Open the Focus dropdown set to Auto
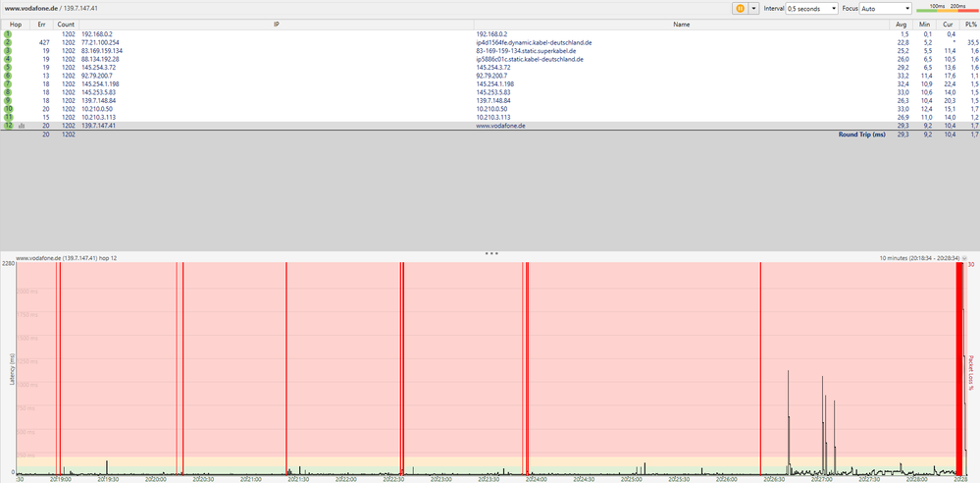 coord(886,9)
